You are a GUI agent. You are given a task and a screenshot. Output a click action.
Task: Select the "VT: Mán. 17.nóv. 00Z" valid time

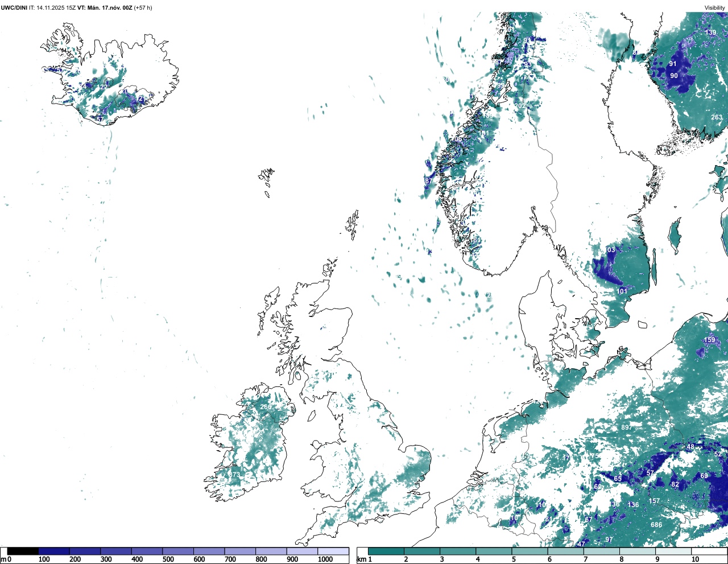105,8
